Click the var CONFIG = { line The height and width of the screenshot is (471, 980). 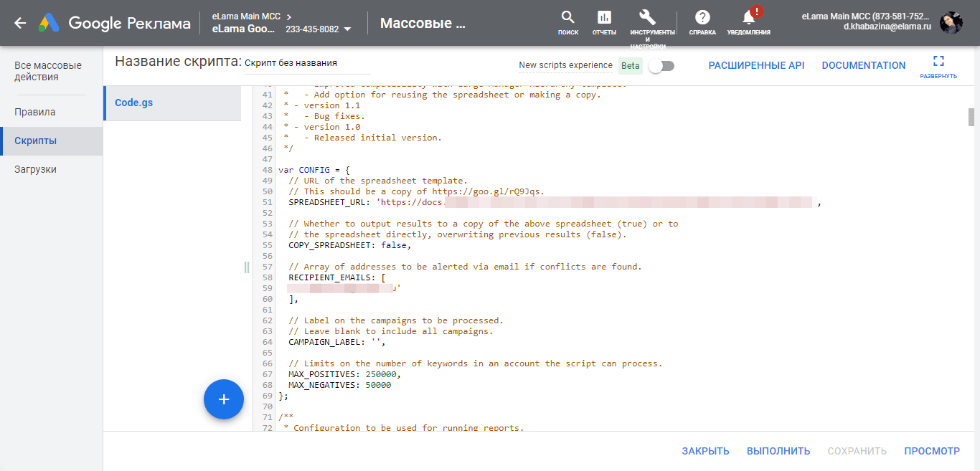pyautogui.click(x=314, y=170)
